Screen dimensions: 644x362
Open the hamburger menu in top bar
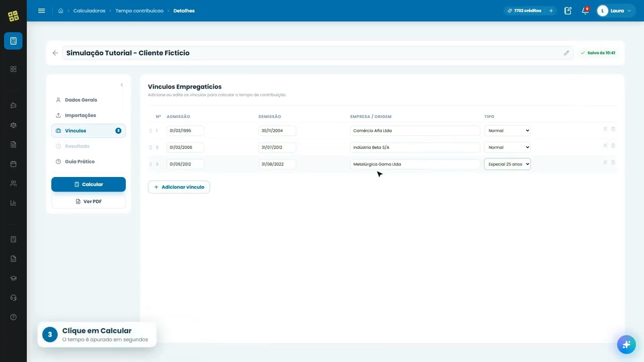[x=42, y=11]
